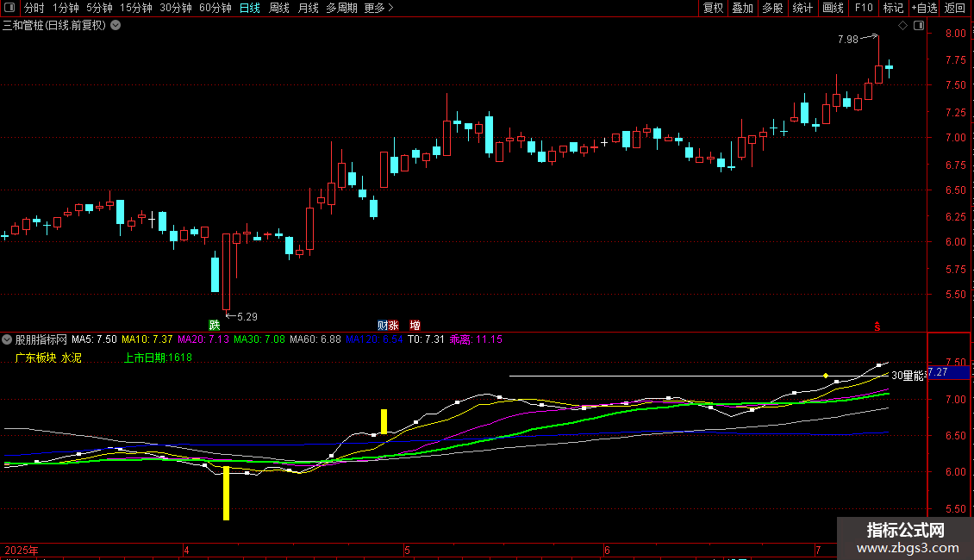974x560 pixels.
Task: Click month 6 on the time axis
Action: tap(607, 550)
